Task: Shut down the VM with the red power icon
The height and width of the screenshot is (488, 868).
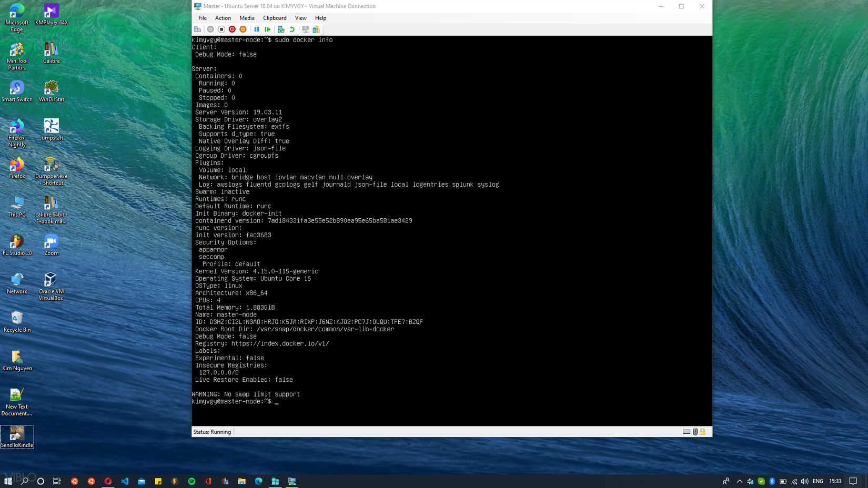Action: (232, 29)
